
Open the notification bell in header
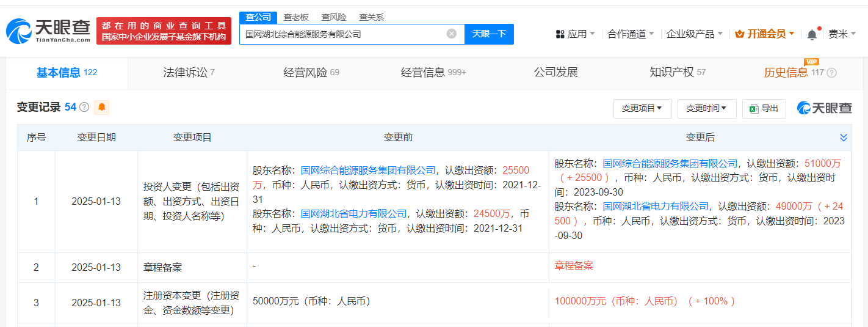click(811, 35)
